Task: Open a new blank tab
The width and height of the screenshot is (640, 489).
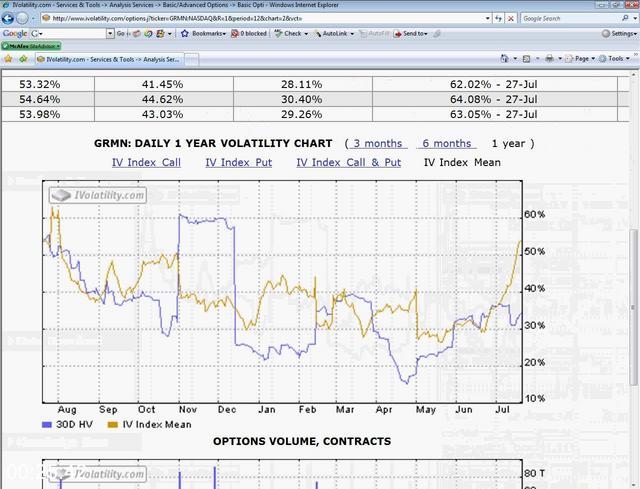Action: 192,60
